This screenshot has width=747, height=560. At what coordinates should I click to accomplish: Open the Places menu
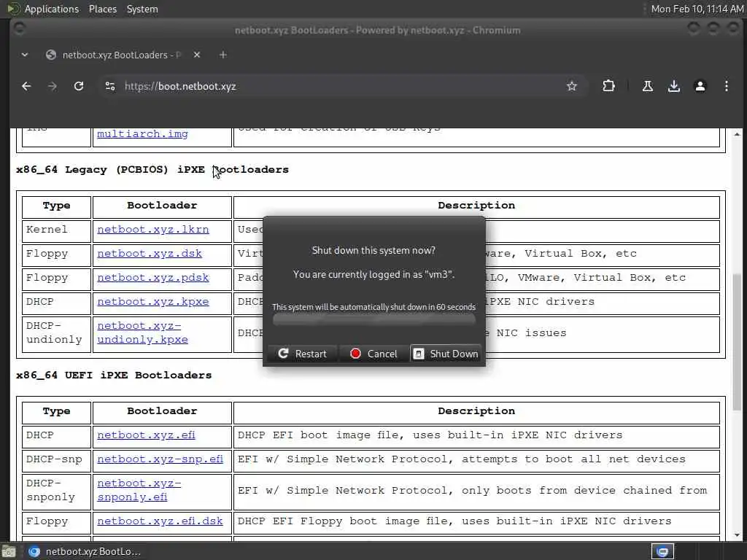pyautogui.click(x=103, y=9)
